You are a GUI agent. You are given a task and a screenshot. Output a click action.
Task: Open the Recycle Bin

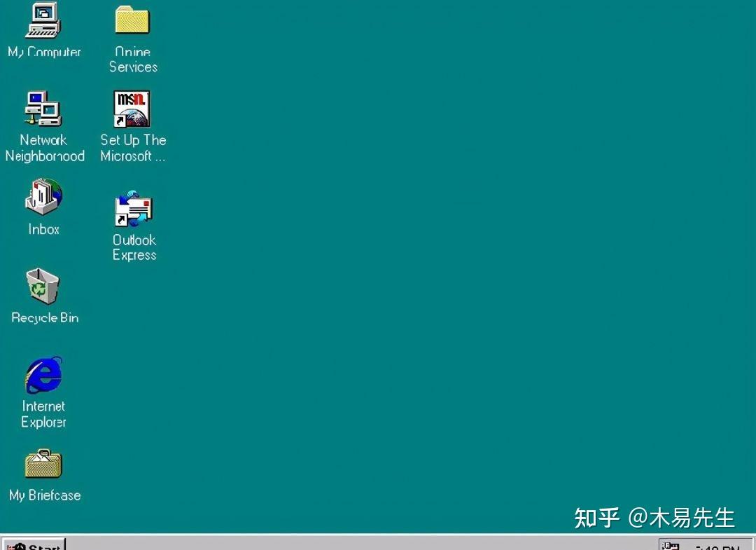[x=42, y=286]
